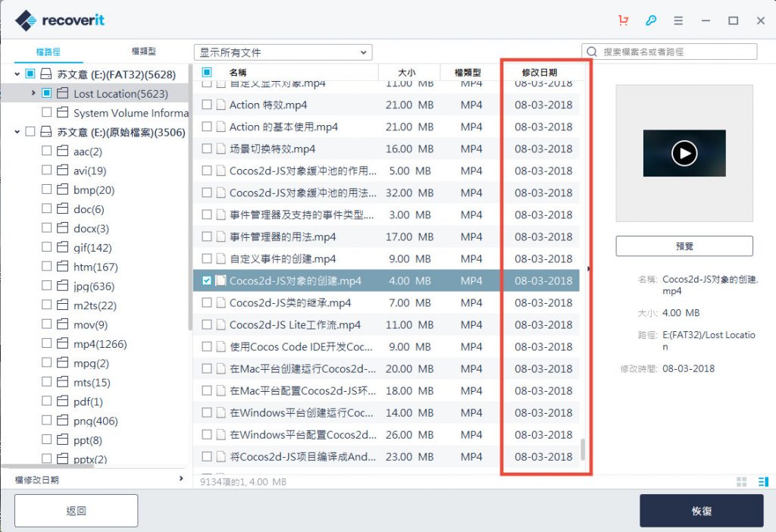Click the folder icon beside bmp(20)
Image resolution: width=776 pixels, height=532 pixels.
(x=62, y=189)
